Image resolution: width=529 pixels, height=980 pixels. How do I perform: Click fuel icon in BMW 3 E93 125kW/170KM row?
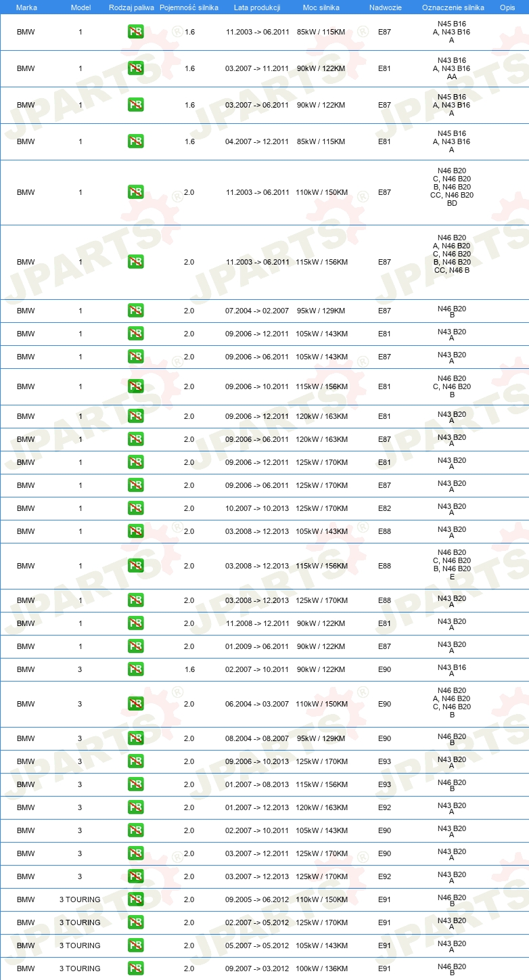coord(135,761)
